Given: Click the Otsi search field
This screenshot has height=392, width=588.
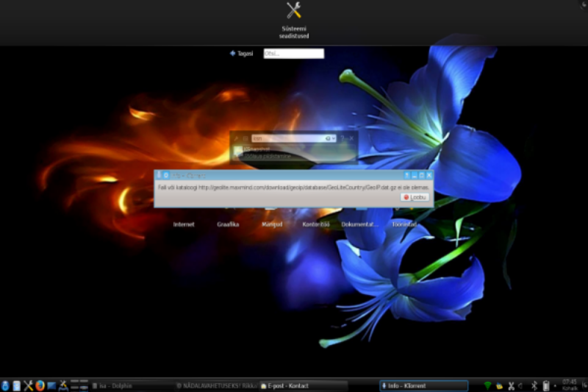Looking at the screenshot, I should coord(293,54).
